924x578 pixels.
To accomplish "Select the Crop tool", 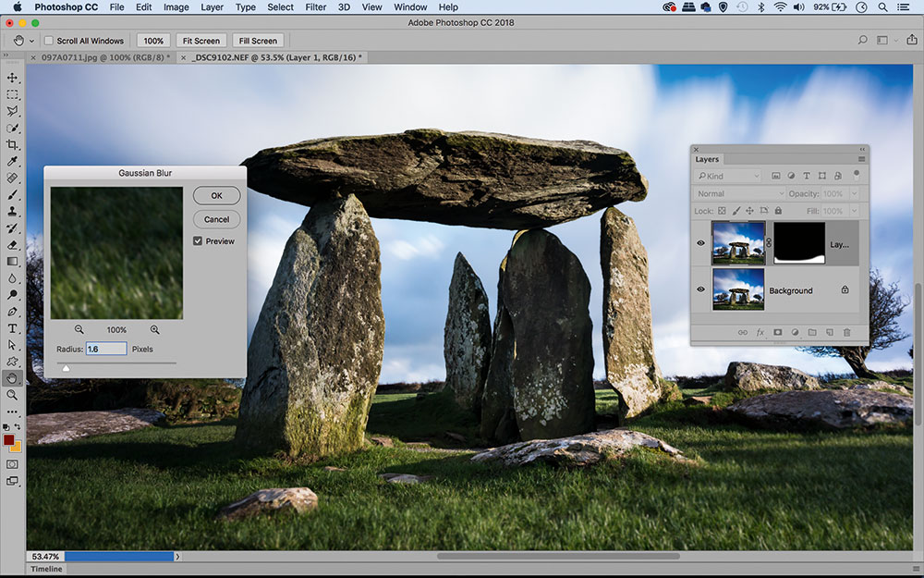I will click(12, 144).
